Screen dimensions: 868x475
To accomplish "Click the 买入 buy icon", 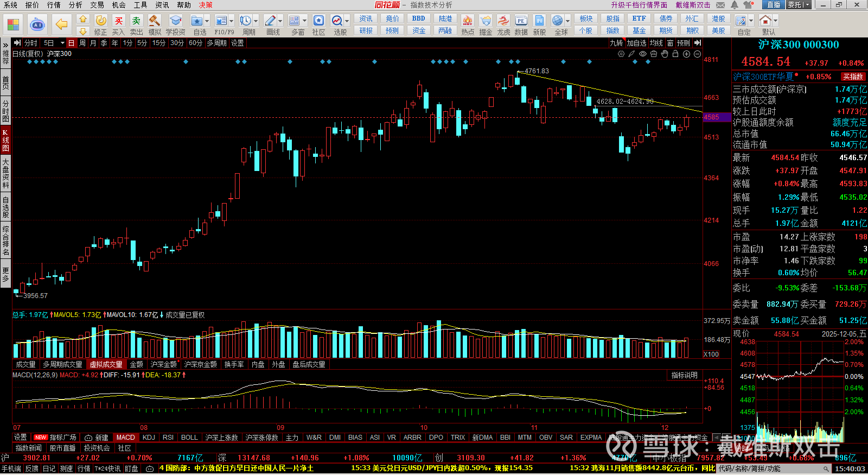I will pyautogui.click(x=118, y=21).
